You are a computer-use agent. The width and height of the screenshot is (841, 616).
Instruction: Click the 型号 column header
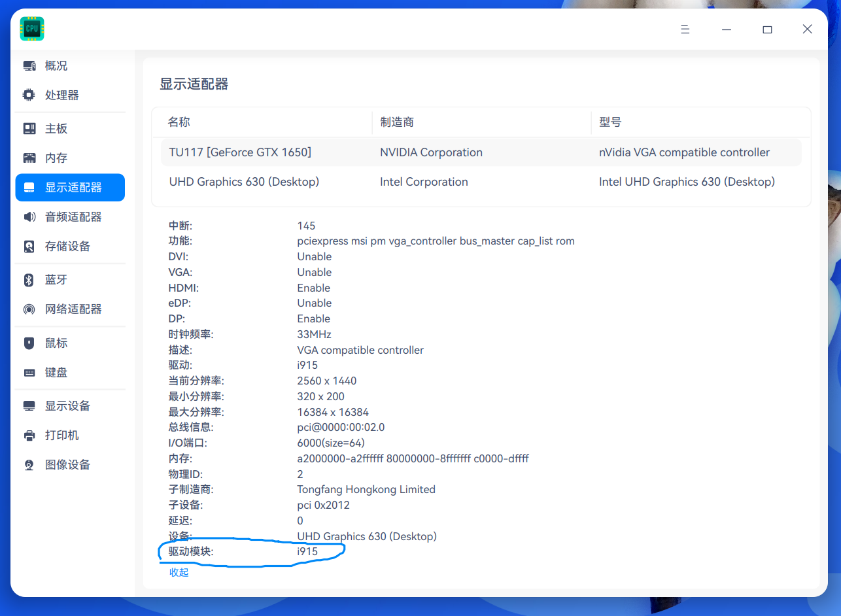610,122
